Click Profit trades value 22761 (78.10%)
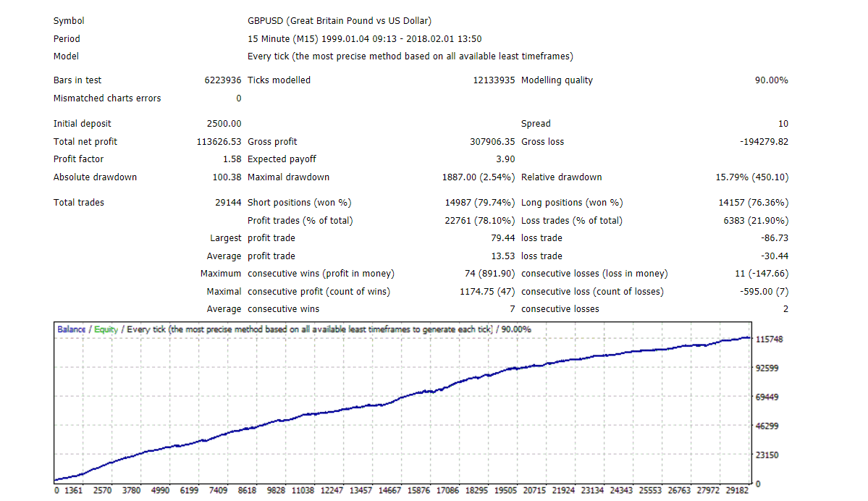868x501 pixels. point(480,220)
